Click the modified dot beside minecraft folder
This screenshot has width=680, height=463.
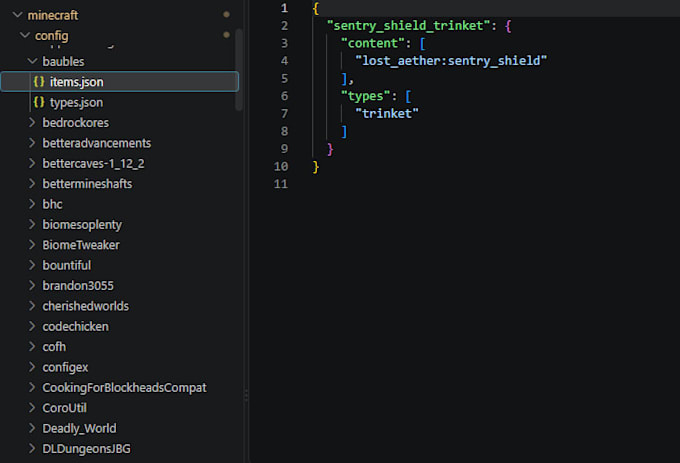226,14
